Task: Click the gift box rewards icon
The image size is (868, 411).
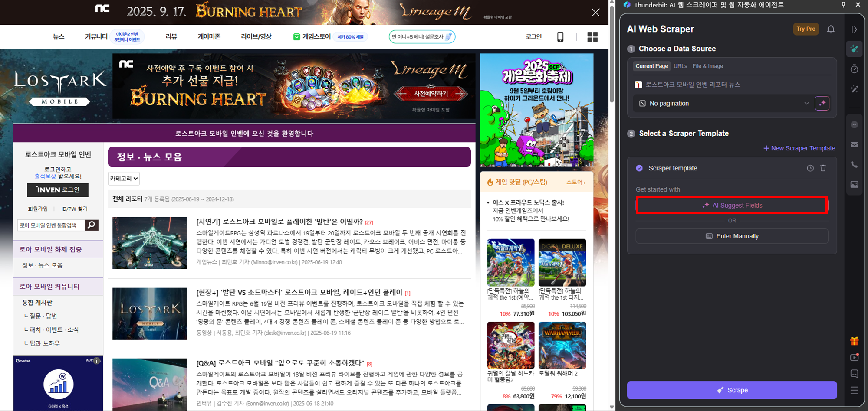Action: pos(854,341)
